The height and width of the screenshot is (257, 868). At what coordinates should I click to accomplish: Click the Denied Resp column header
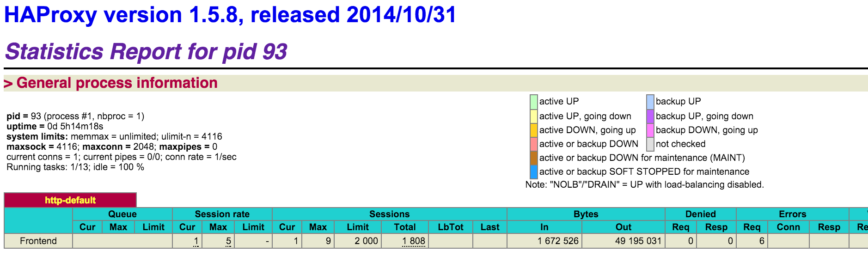pyautogui.click(x=716, y=227)
